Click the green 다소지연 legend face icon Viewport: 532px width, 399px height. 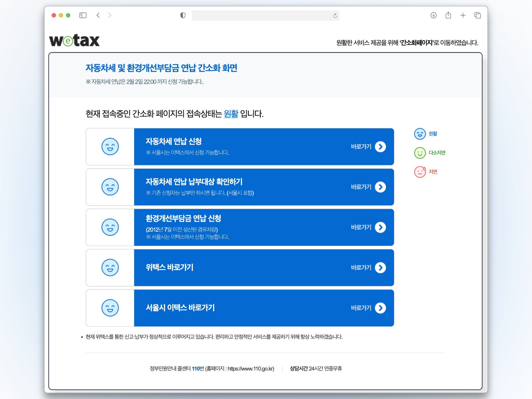(420, 153)
